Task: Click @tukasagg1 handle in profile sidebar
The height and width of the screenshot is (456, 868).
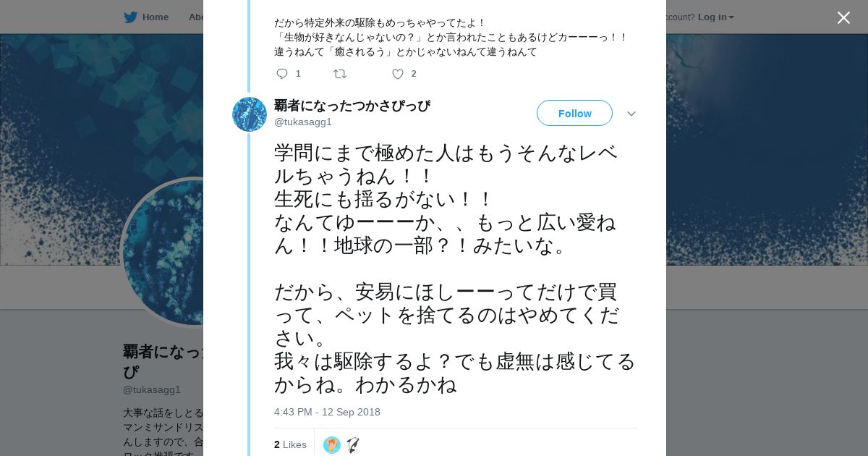Action: [x=152, y=389]
